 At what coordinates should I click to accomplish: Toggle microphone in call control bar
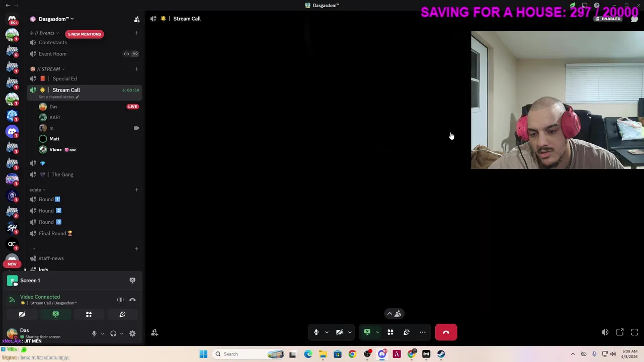pos(316,332)
